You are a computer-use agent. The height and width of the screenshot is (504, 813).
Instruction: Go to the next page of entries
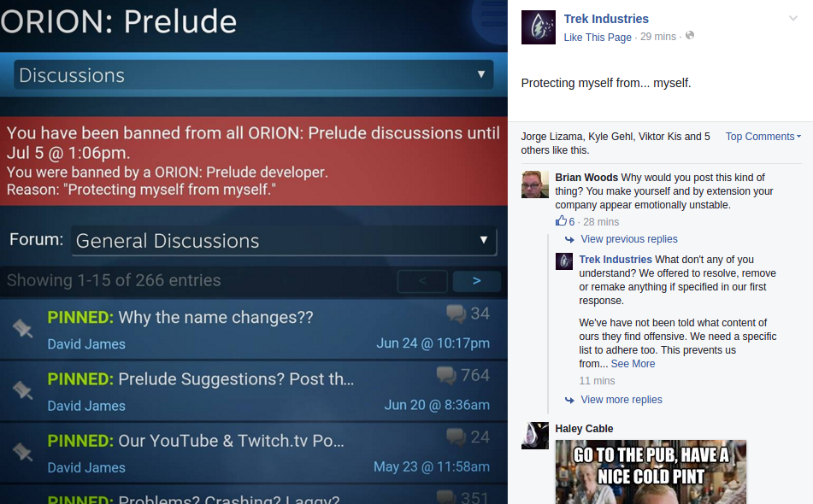[476, 281]
